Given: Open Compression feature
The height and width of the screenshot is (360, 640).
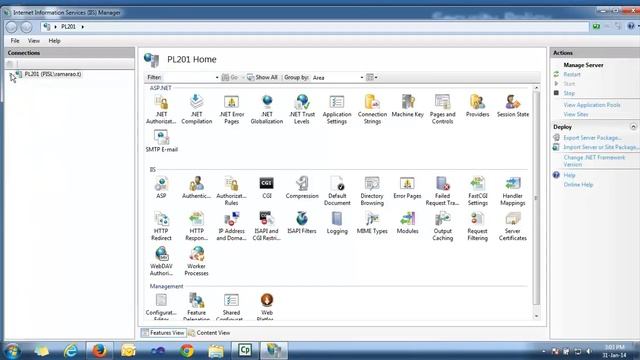Looking at the screenshot, I should pos(302,188).
